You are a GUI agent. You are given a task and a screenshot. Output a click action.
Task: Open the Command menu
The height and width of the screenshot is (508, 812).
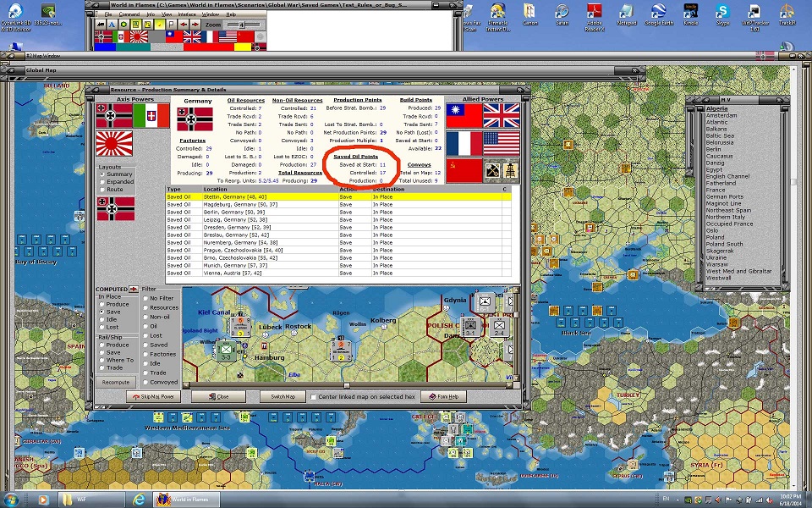pos(129,14)
